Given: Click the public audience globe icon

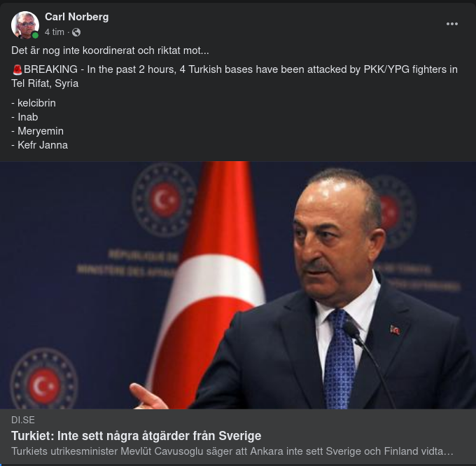Looking at the screenshot, I should 76,32.
